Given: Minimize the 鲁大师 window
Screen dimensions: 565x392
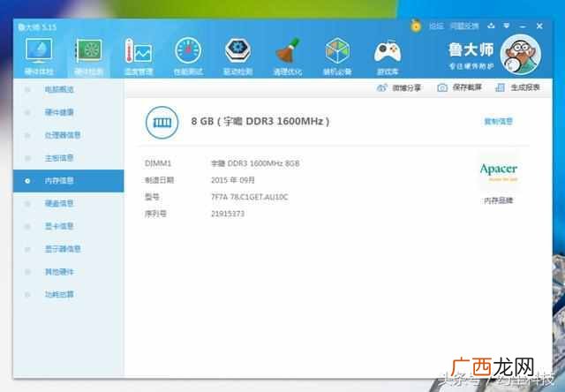Looking at the screenshot, I should click(x=524, y=26).
